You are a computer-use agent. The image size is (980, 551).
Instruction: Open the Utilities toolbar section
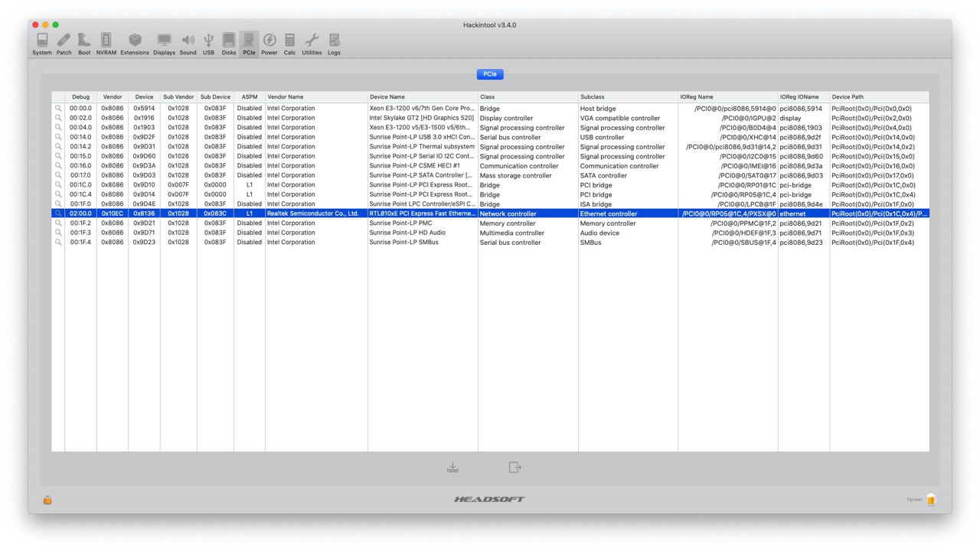coord(312,44)
